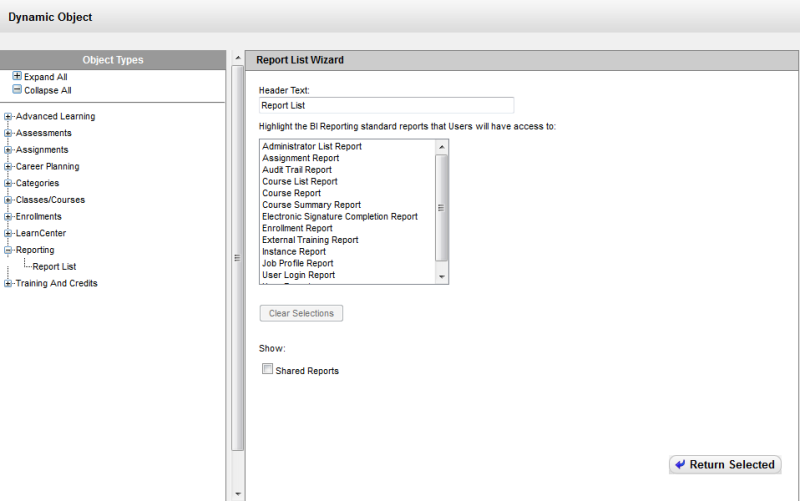The height and width of the screenshot is (501, 800).
Task: Click the blue arrow on Return Selected
Action: pos(680,464)
